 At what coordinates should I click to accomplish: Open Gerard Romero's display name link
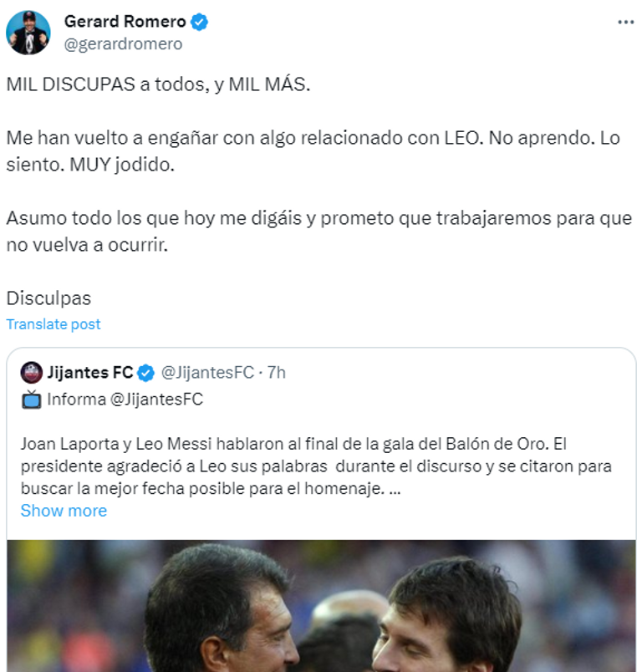(x=125, y=23)
